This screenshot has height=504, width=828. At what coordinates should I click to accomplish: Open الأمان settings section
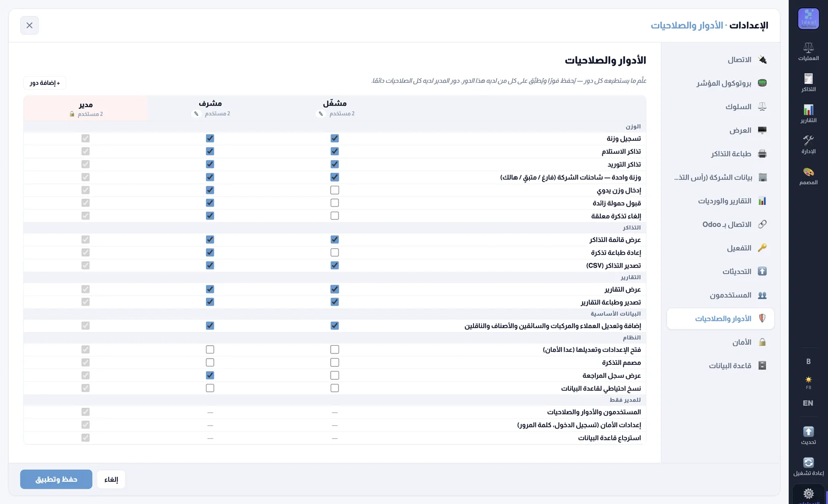[720, 342]
